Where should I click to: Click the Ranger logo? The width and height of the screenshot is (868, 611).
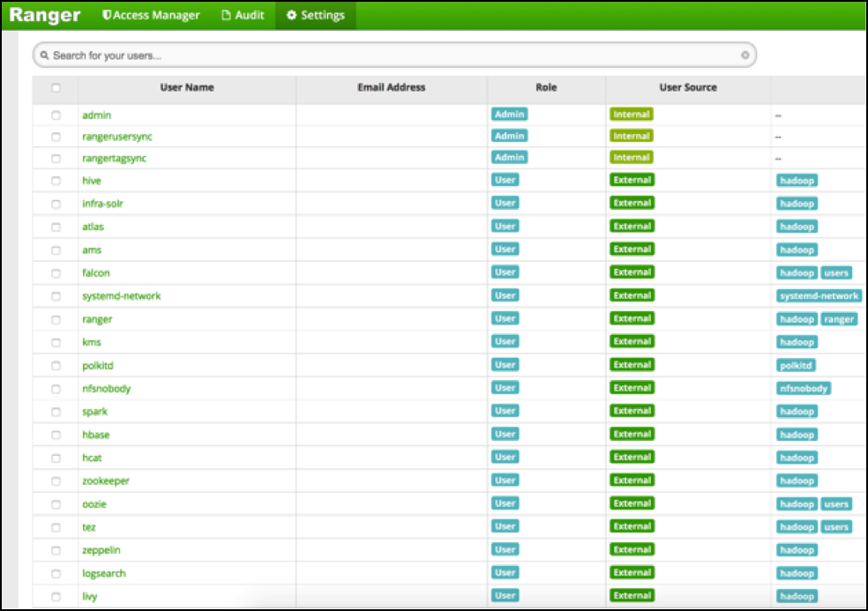tap(45, 15)
